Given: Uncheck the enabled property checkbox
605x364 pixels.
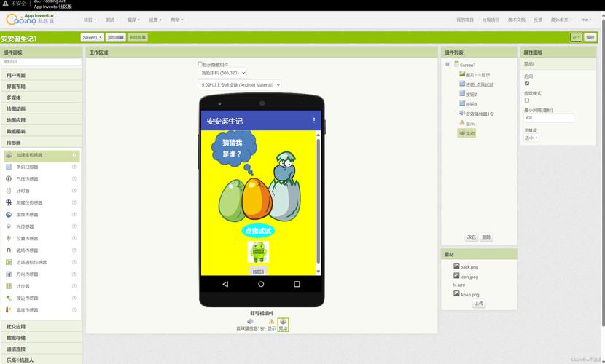Looking at the screenshot, I should pyautogui.click(x=527, y=83).
